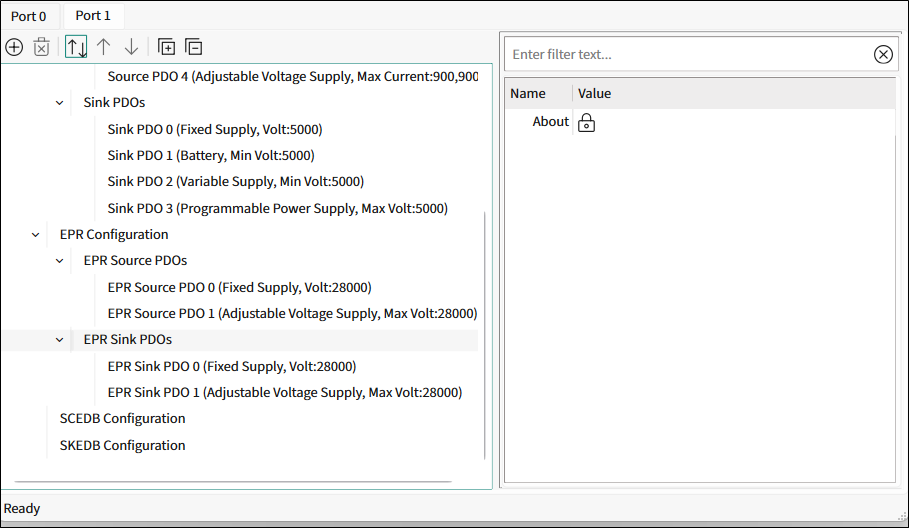The width and height of the screenshot is (909, 528).
Task: Click the collapse all tree icon
Action: coord(194,47)
